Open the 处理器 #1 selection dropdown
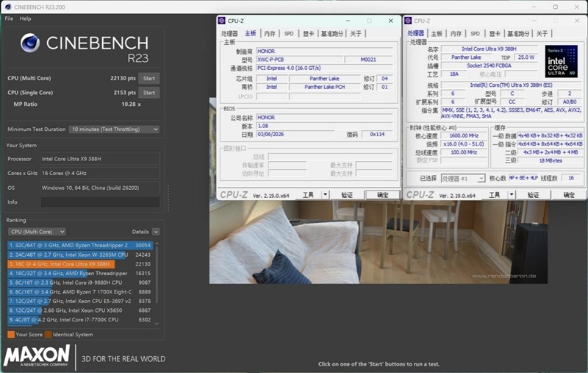Screen dimensions: 588x373 (463, 179)
